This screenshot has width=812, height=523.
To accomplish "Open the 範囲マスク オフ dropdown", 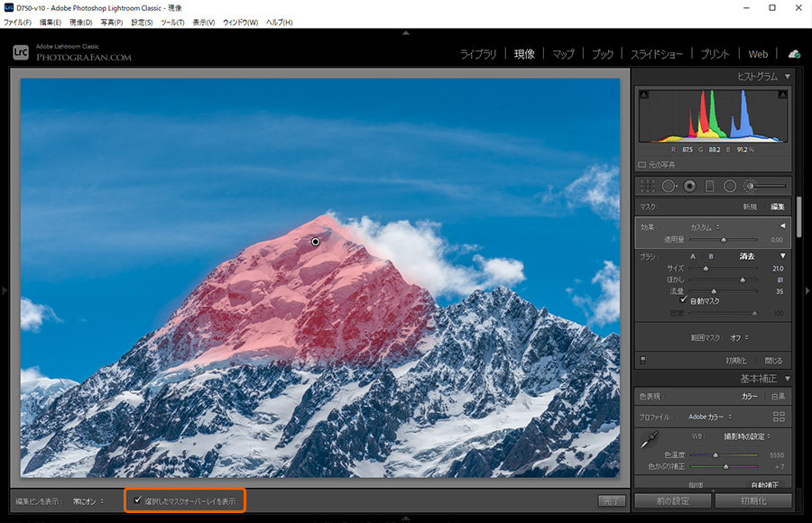I will [739, 337].
